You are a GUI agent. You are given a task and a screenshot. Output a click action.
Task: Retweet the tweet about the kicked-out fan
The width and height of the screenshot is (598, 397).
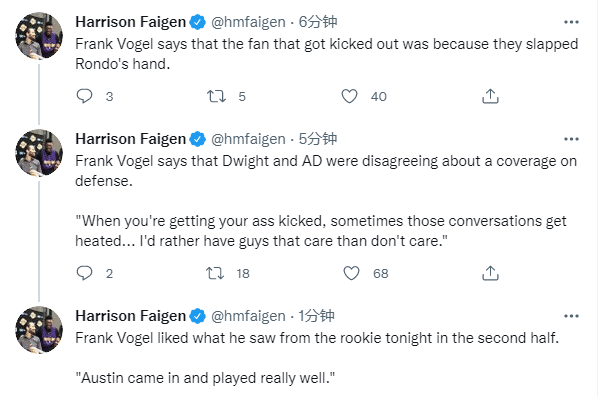tap(216, 96)
